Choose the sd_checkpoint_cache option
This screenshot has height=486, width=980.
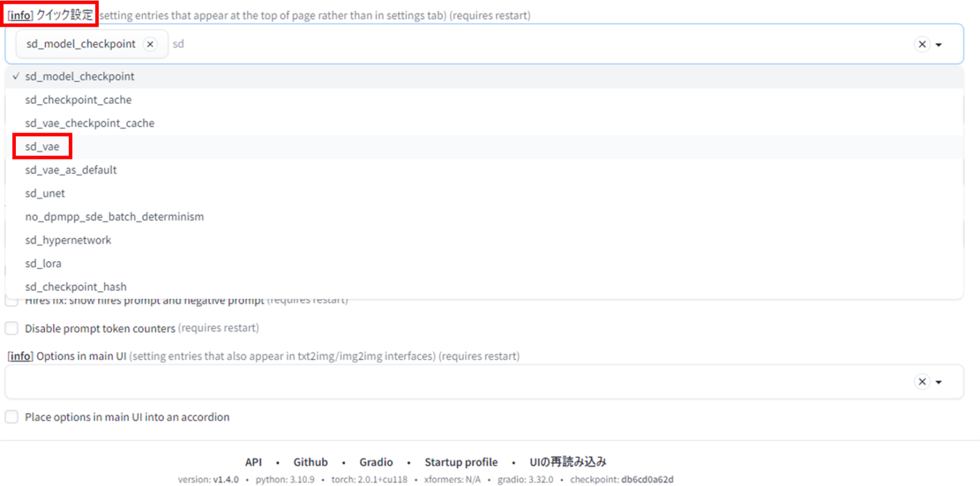pyautogui.click(x=78, y=99)
